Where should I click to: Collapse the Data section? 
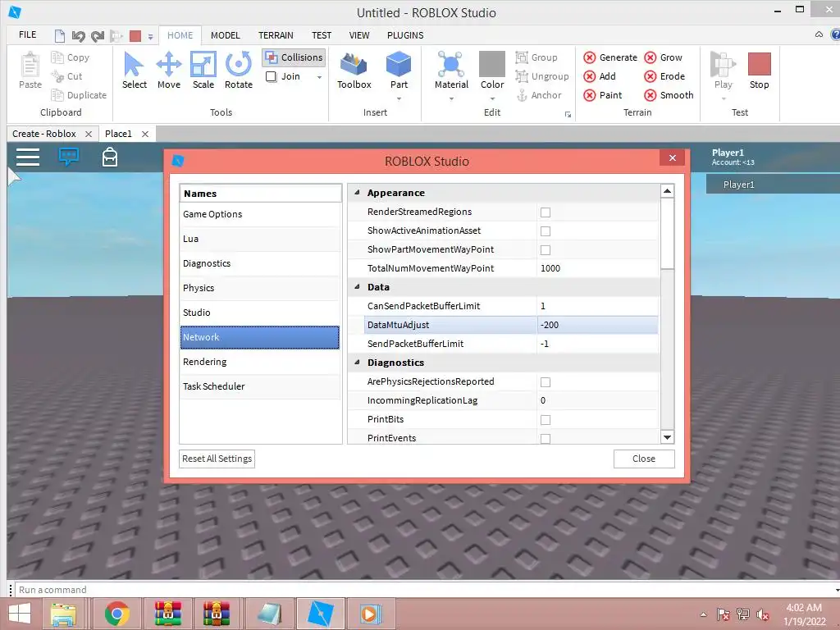tap(357, 286)
